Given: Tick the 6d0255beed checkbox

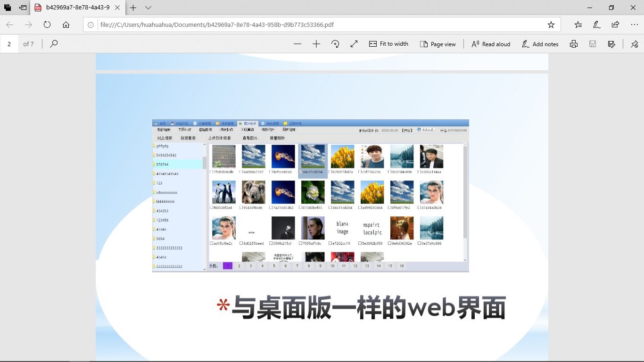Looking at the screenshot, I should [x=241, y=243].
